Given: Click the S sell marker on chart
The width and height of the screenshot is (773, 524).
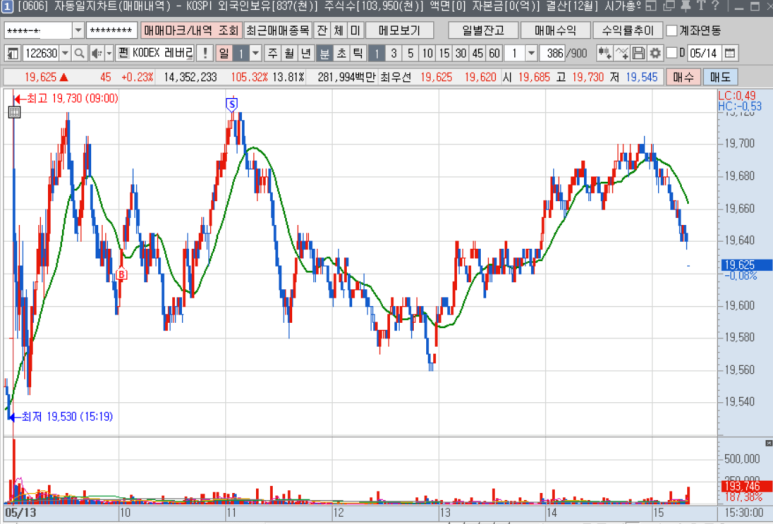Looking at the screenshot, I should (x=232, y=103).
